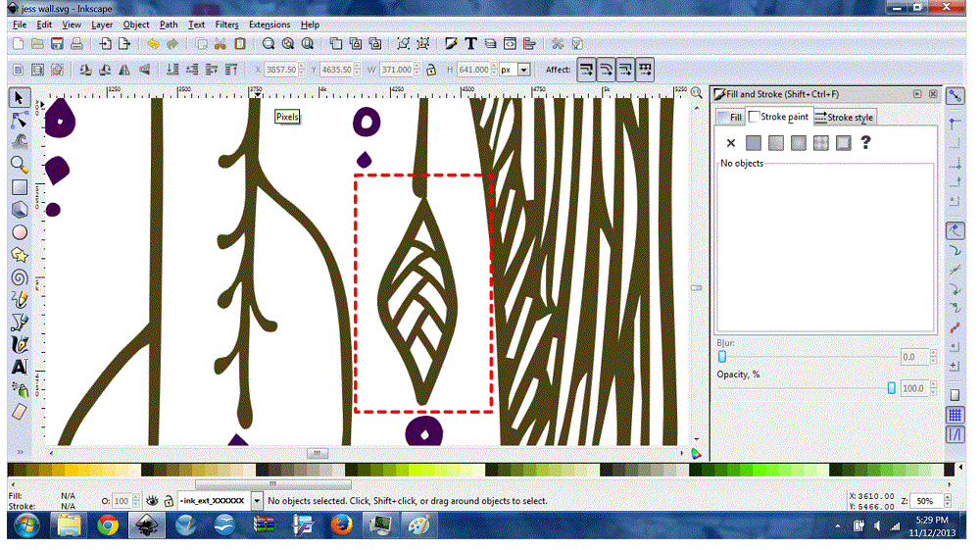
Task: Select the Calligraphy tool
Action: pyautogui.click(x=20, y=344)
